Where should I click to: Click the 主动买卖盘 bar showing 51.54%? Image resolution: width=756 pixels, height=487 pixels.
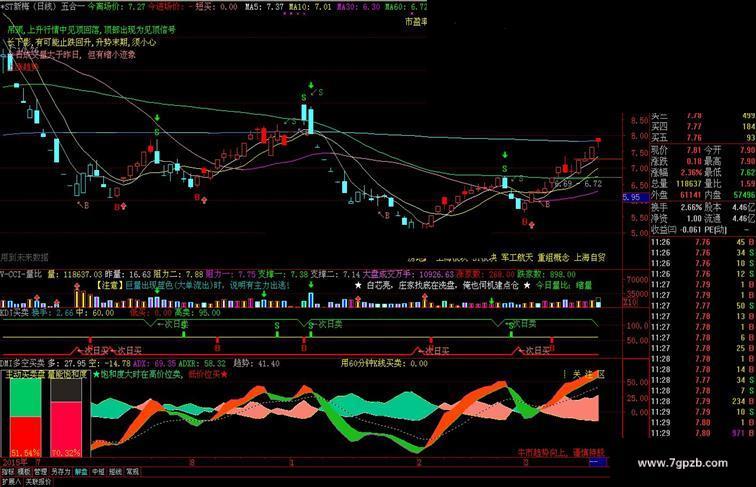coord(26,418)
